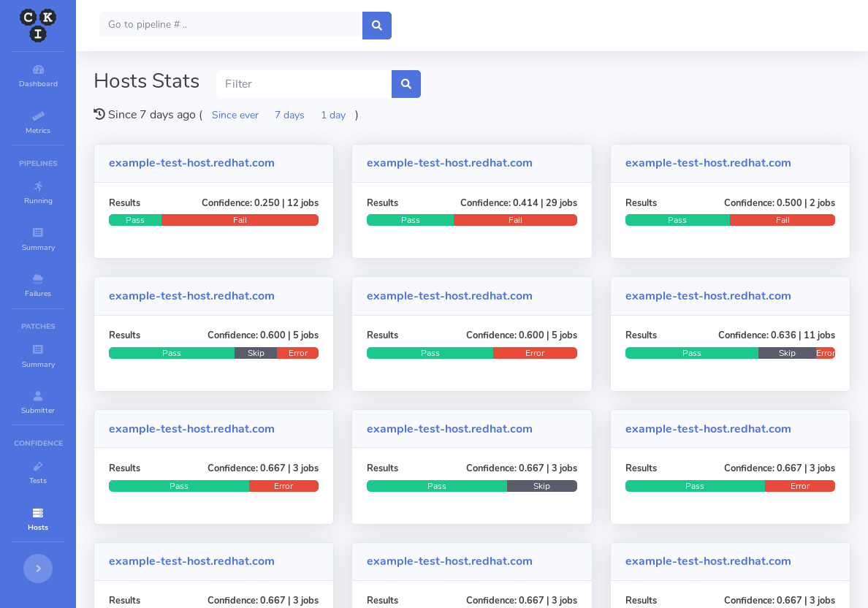The height and width of the screenshot is (608, 868).
Task: Click the 'Confidence: 0.250 | 12 jobs' text
Action: tap(260, 202)
